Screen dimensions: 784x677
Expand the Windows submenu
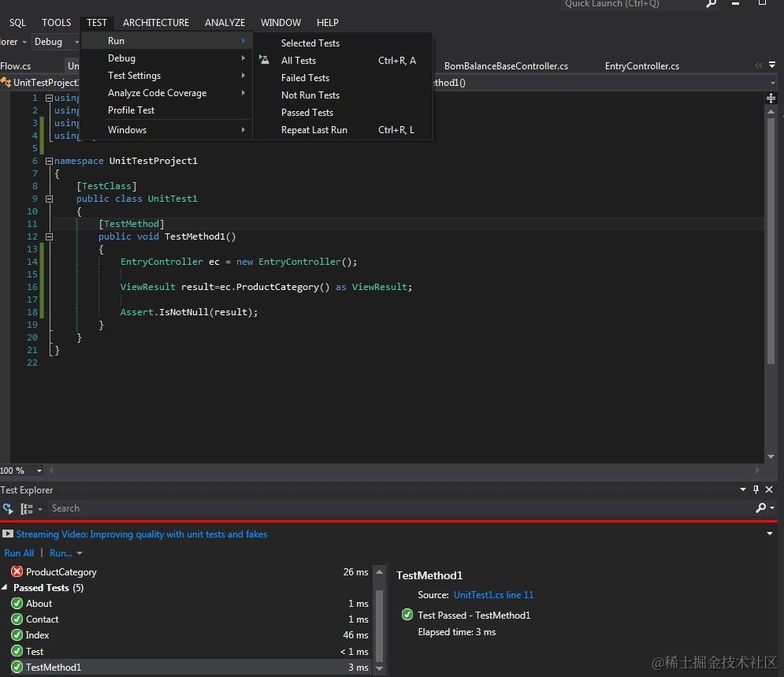pyautogui.click(x=166, y=130)
